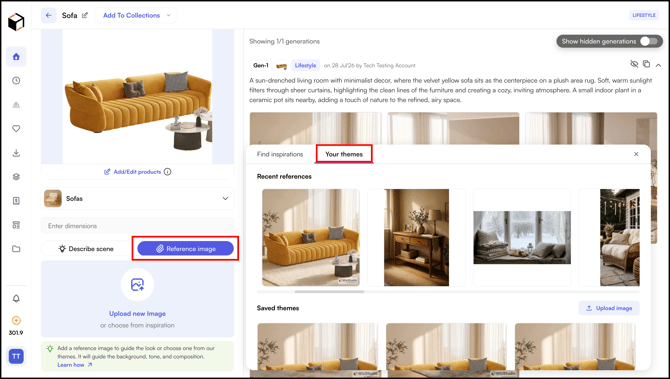
Task: Click the Gen-1 label
Action: coord(261,65)
